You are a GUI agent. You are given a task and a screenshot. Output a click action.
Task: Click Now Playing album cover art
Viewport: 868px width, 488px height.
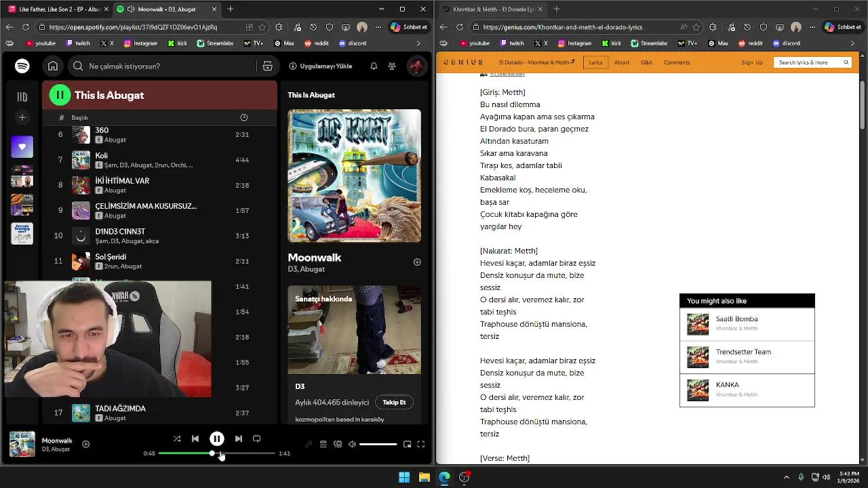point(354,176)
